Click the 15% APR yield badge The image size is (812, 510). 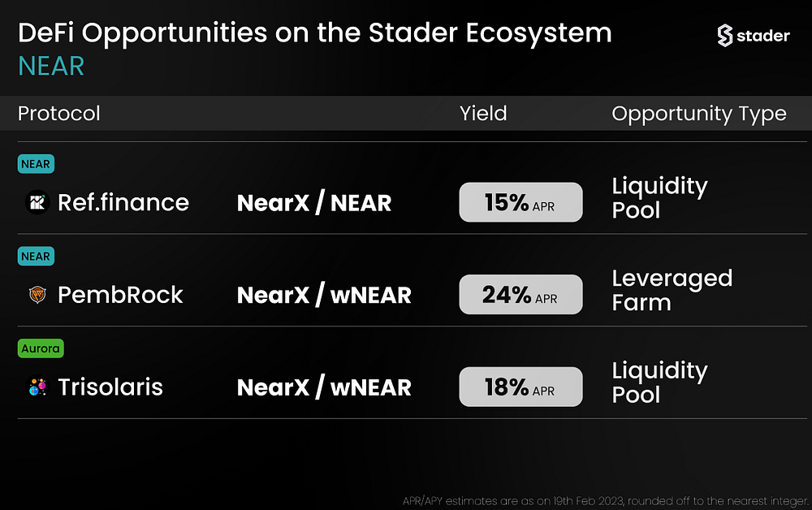pos(520,202)
